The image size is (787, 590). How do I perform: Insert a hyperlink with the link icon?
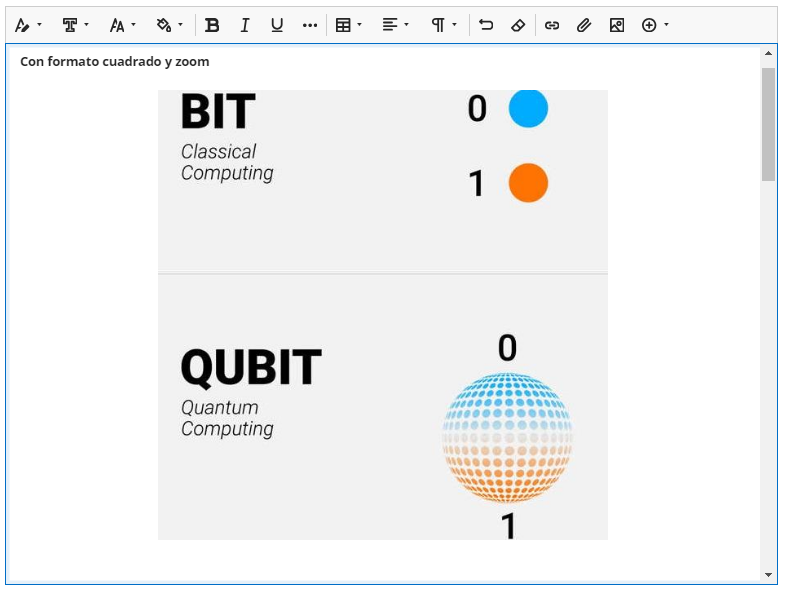552,25
